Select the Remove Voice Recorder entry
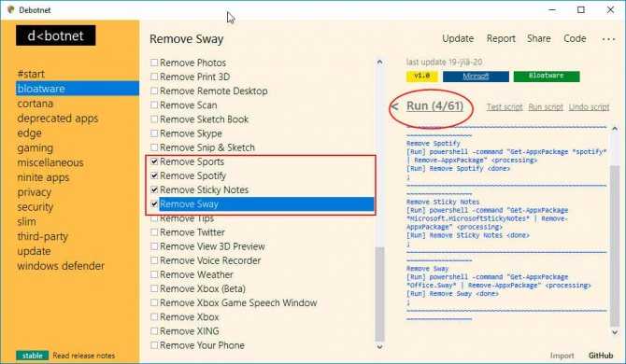Viewport: 626px width, 364px height. click(x=210, y=260)
